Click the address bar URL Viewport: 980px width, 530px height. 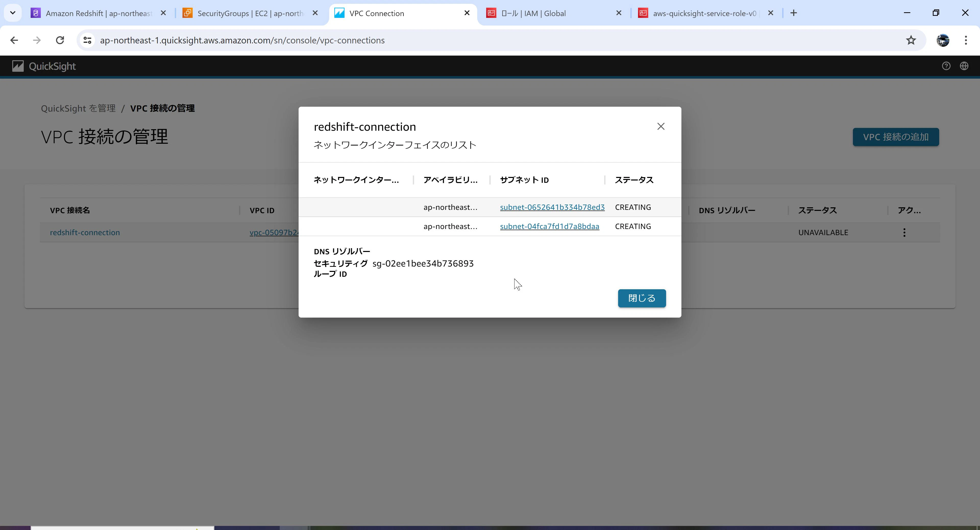242,40
